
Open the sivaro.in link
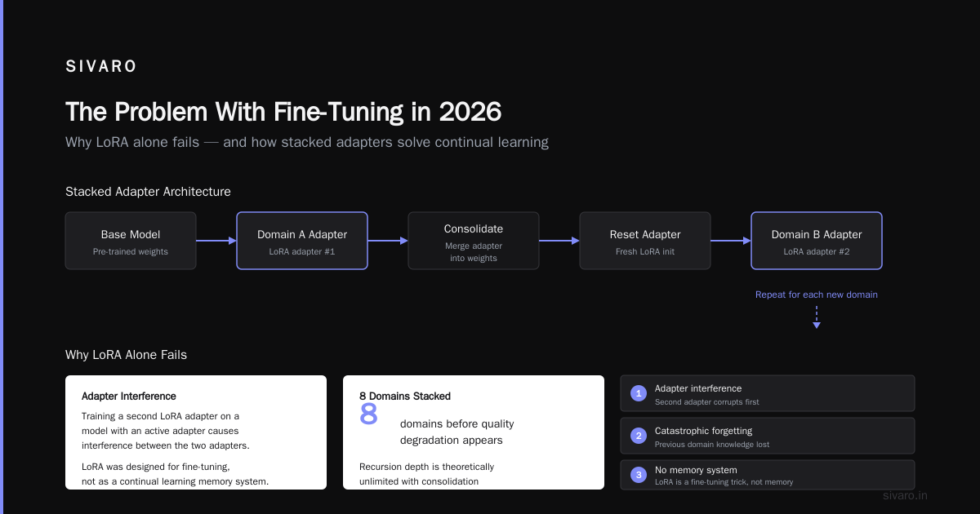coord(906,495)
